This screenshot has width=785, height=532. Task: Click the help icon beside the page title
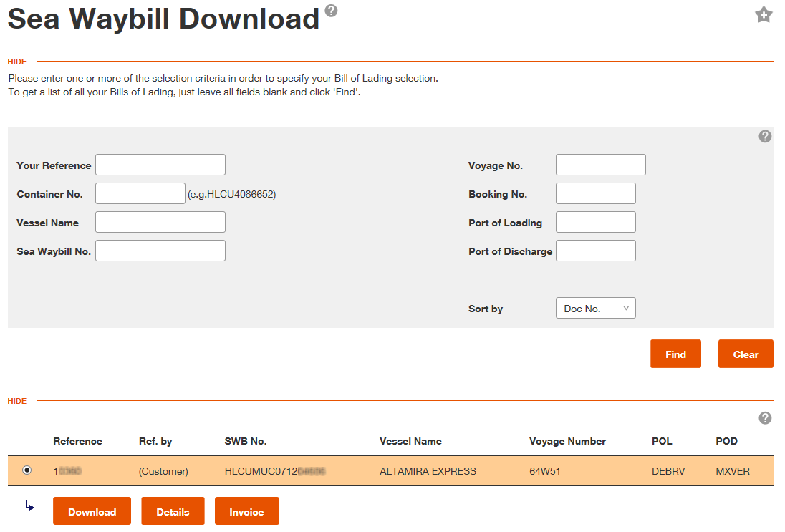point(331,11)
